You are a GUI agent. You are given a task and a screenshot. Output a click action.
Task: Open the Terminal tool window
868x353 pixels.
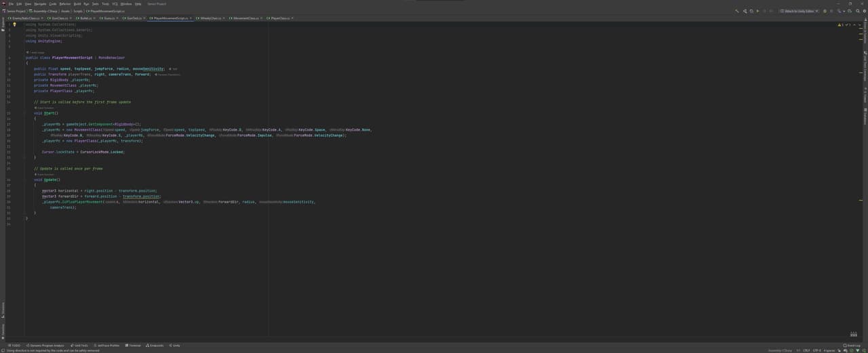click(133, 346)
